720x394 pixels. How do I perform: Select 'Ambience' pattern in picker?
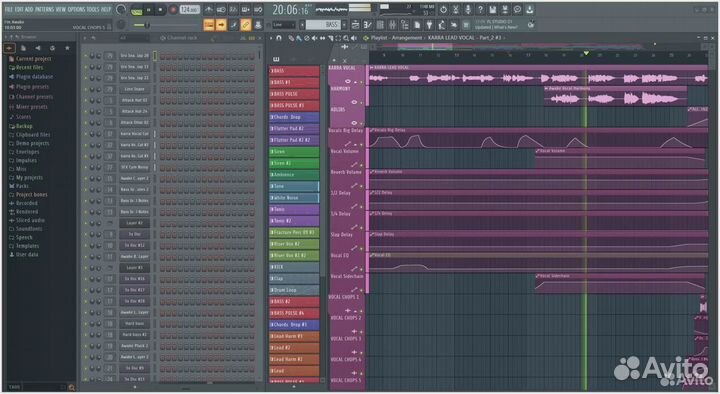(x=294, y=175)
